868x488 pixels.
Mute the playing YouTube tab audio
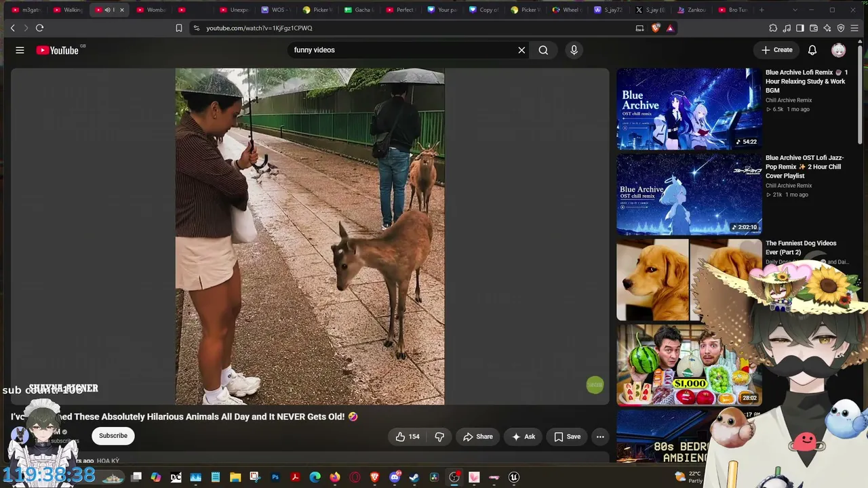click(x=107, y=10)
